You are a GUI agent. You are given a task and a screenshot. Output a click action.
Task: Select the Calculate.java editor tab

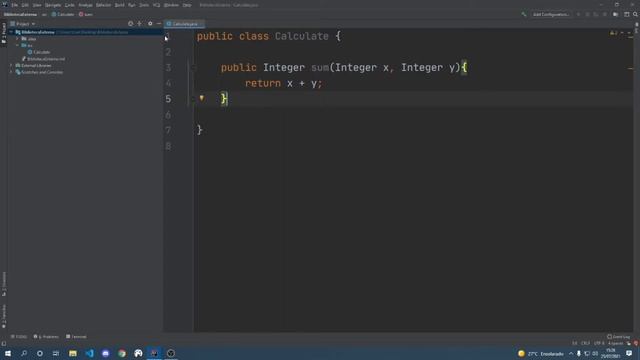[184, 24]
